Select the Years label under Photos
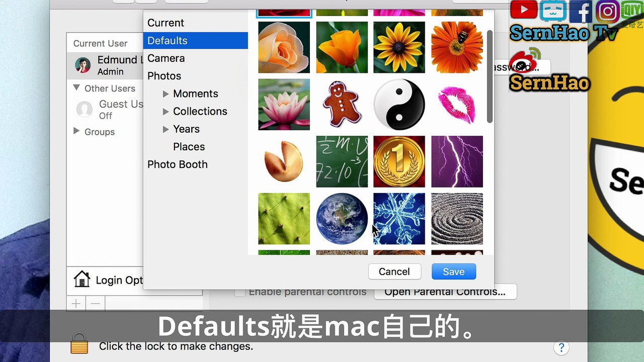 (x=186, y=129)
